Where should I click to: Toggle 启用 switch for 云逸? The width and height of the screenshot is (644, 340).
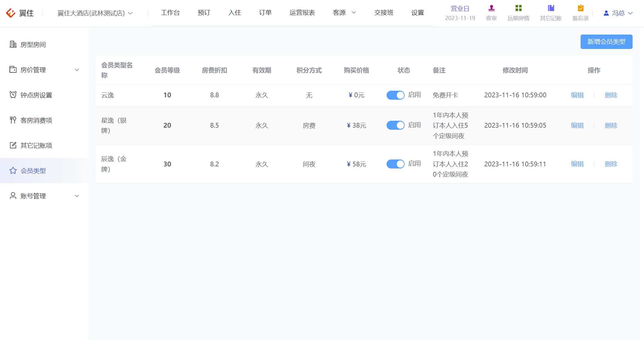click(x=395, y=95)
